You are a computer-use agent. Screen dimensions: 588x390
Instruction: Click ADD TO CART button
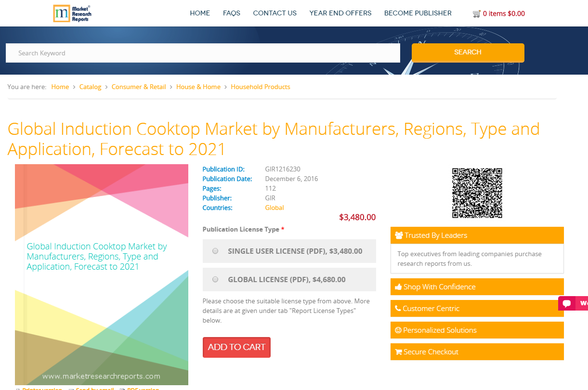[236, 347]
